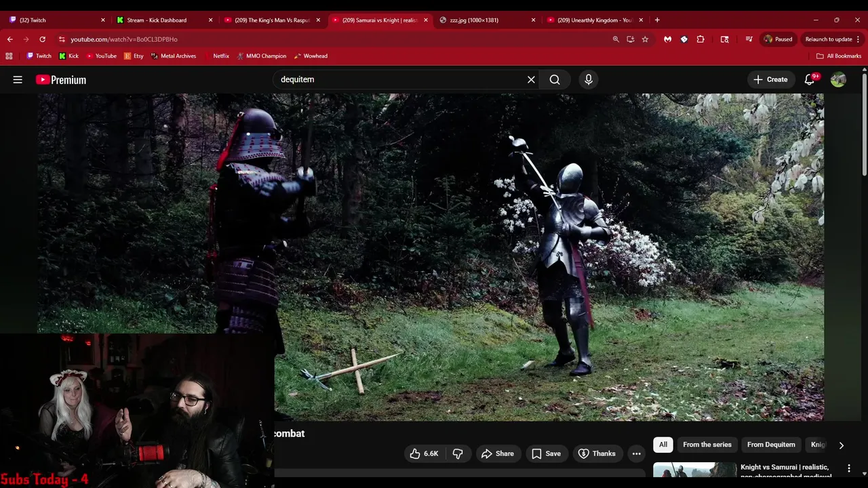Run search with magnifier button
868x488 pixels.
(555, 79)
